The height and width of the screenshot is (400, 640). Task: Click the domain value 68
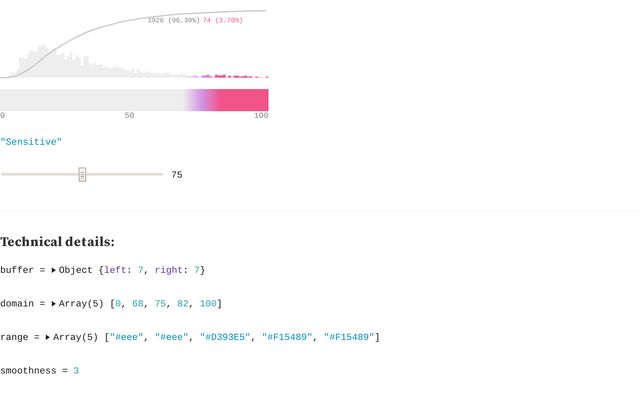point(138,304)
